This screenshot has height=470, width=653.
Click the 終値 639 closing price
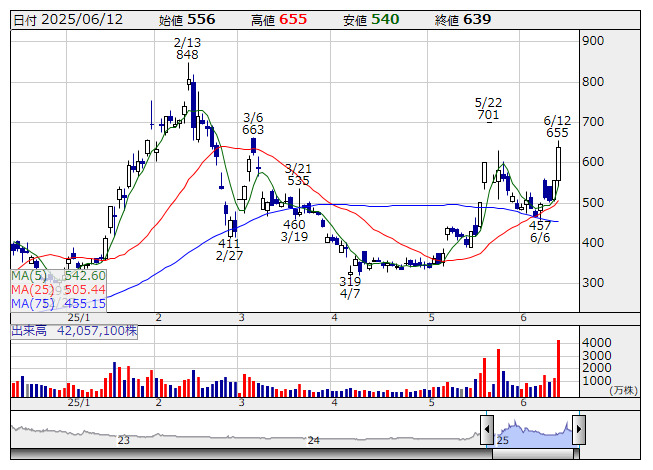coord(463,20)
